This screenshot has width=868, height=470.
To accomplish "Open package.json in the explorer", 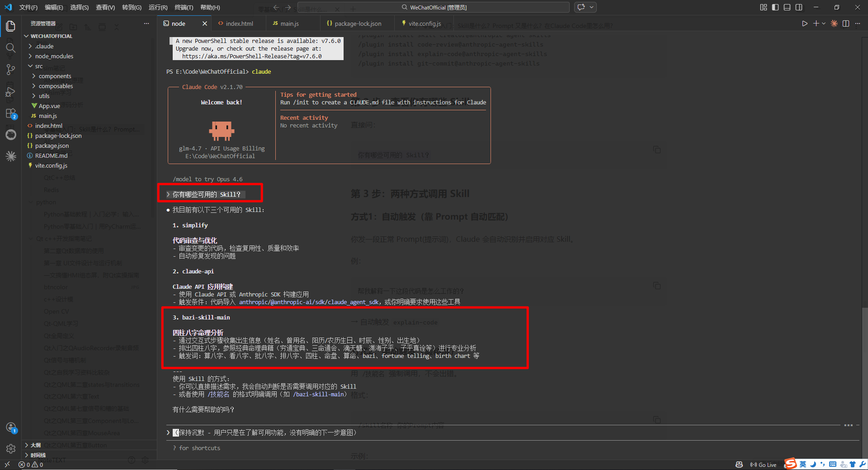I will pyautogui.click(x=52, y=146).
